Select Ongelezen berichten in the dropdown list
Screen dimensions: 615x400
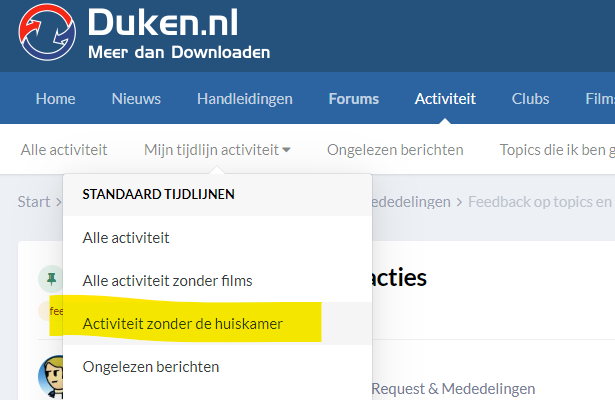point(217,367)
